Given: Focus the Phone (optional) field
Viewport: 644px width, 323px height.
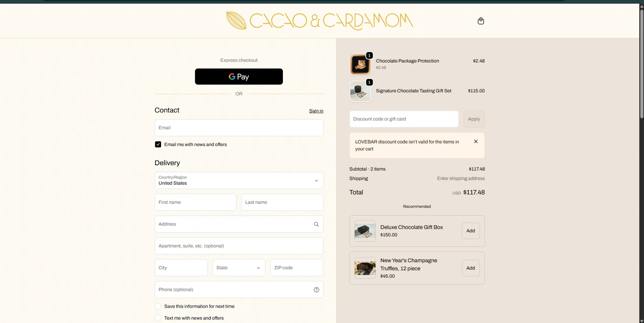Looking at the screenshot, I should 239,289.
